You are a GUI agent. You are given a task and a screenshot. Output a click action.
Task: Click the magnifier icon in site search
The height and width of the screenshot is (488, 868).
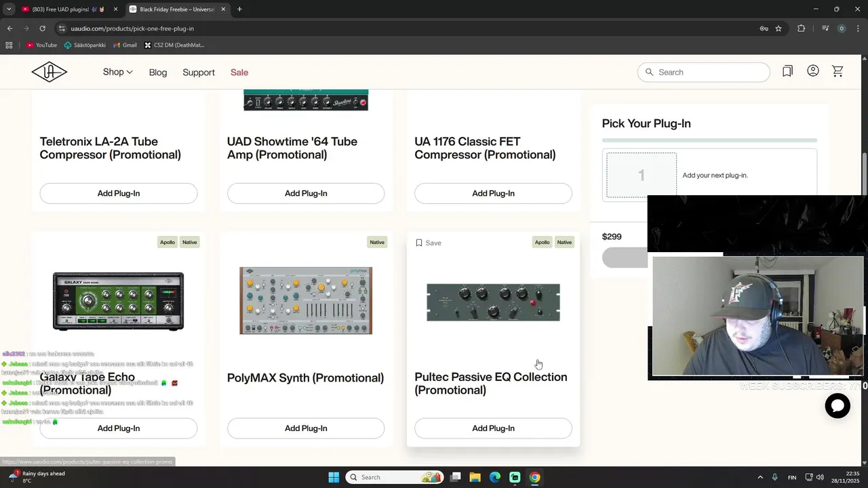[x=649, y=72]
